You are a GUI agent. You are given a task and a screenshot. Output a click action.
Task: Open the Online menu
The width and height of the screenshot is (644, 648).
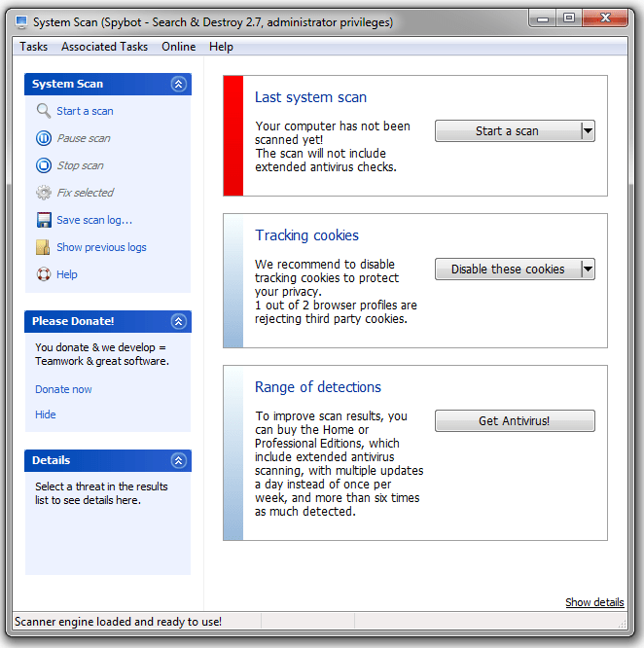tap(179, 47)
